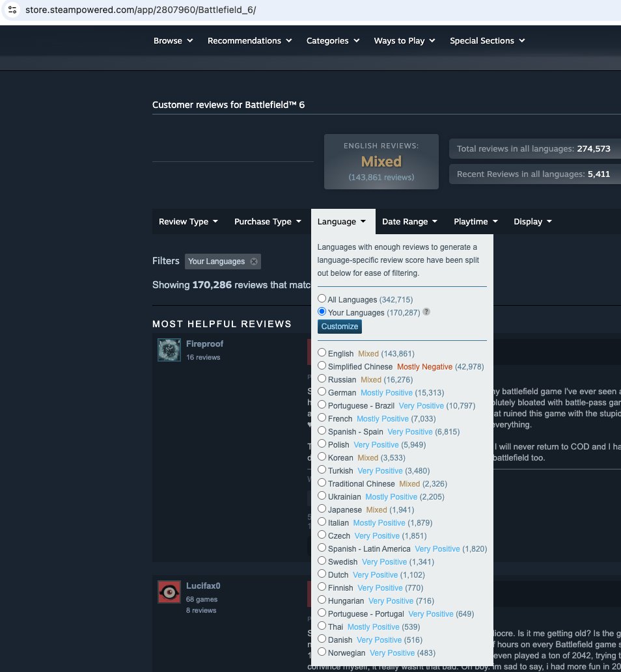Choose Hungarian language filter

pos(322,600)
